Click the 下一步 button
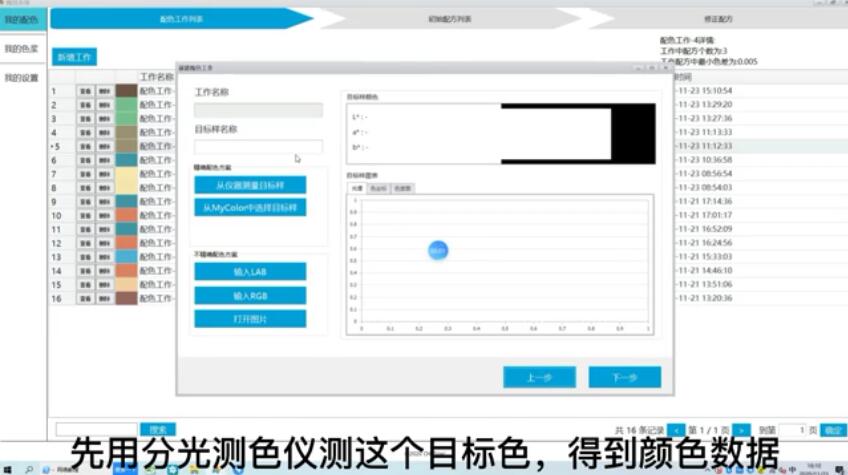 point(625,377)
